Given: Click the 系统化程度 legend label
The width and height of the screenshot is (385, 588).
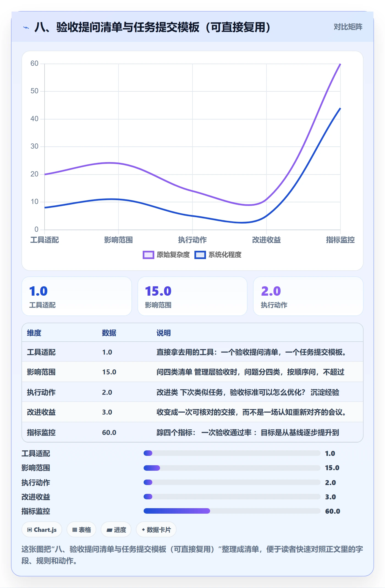Looking at the screenshot, I should click(x=225, y=255).
